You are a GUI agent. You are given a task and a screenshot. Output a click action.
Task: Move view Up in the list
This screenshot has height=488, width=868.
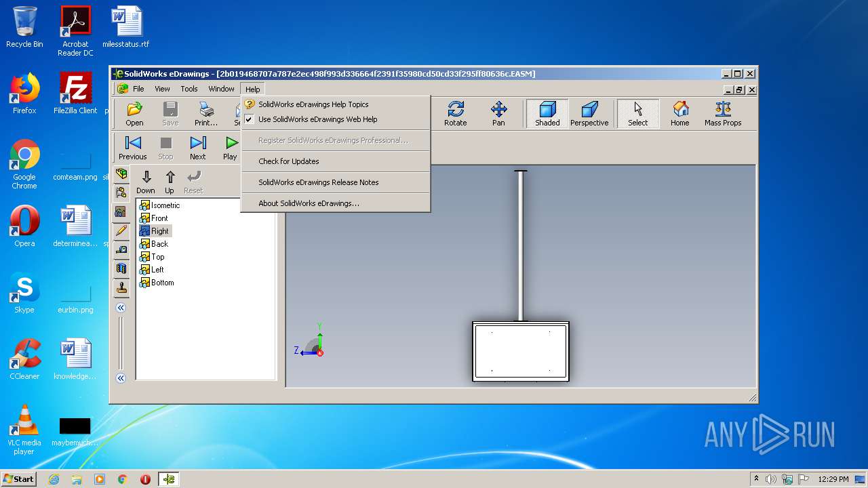170,182
